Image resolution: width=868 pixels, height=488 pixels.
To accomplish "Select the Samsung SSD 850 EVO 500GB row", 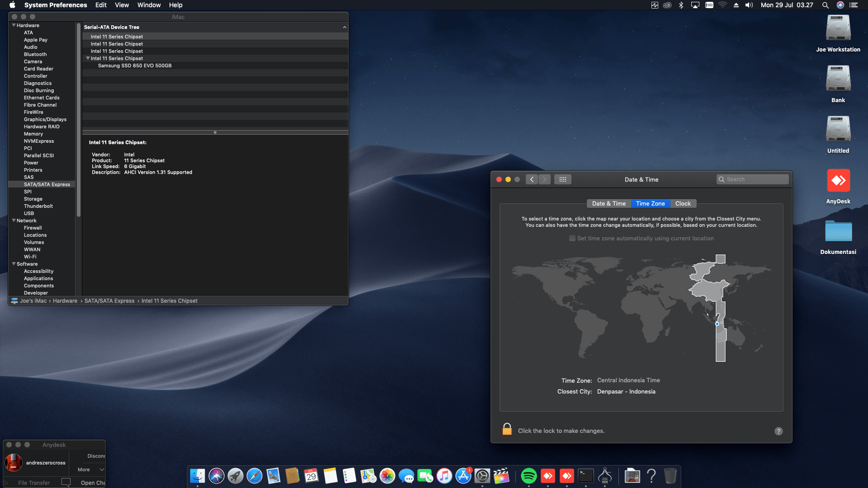I will [215, 66].
